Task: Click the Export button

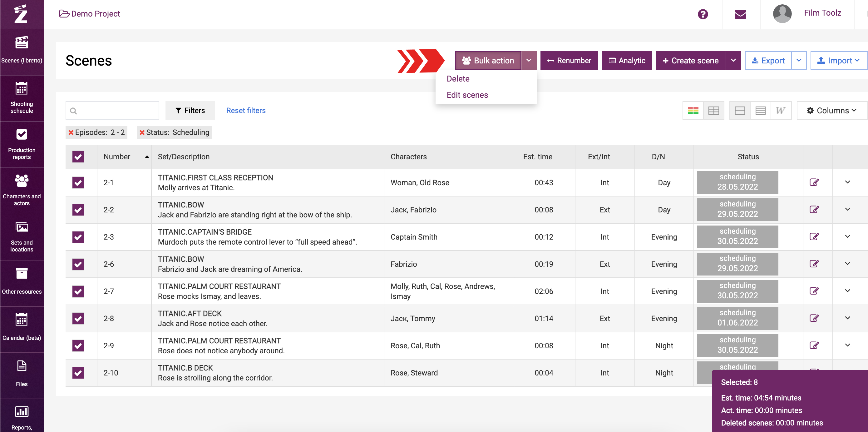Action: 768,61
